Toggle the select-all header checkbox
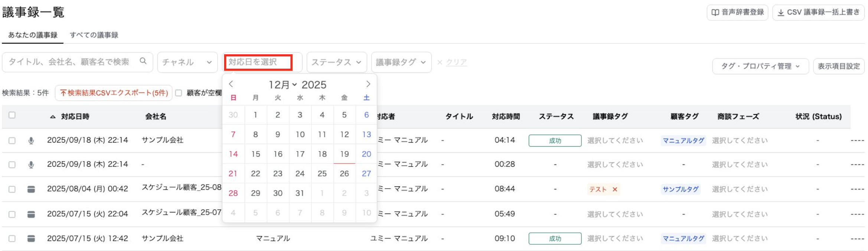The image size is (868, 251). 12,115
